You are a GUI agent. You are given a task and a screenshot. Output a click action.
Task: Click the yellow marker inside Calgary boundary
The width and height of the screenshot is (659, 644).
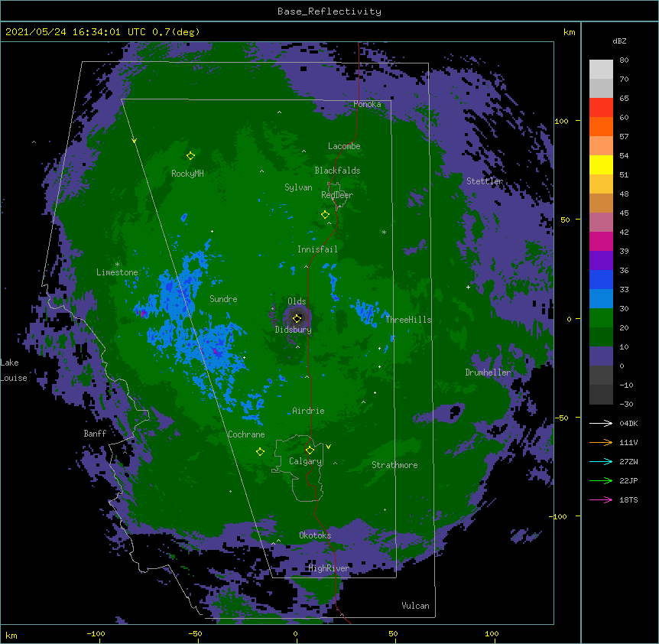310,450
